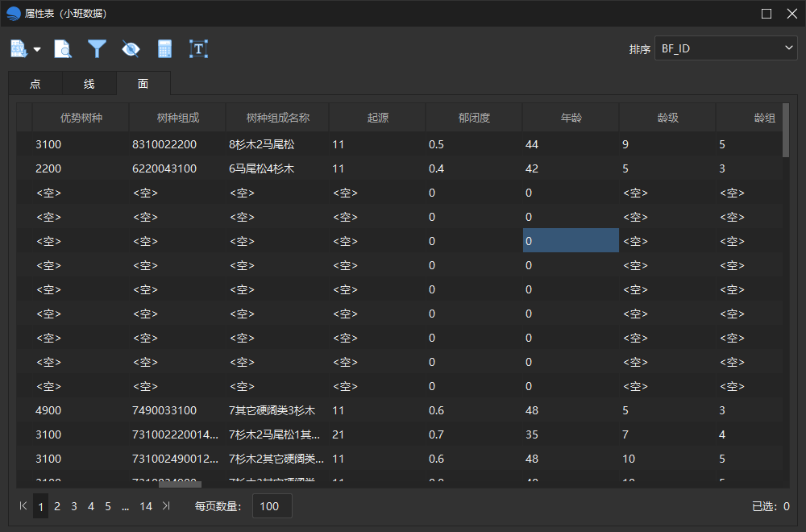Expand the BF_ID sort dropdown

click(x=726, y=48)
